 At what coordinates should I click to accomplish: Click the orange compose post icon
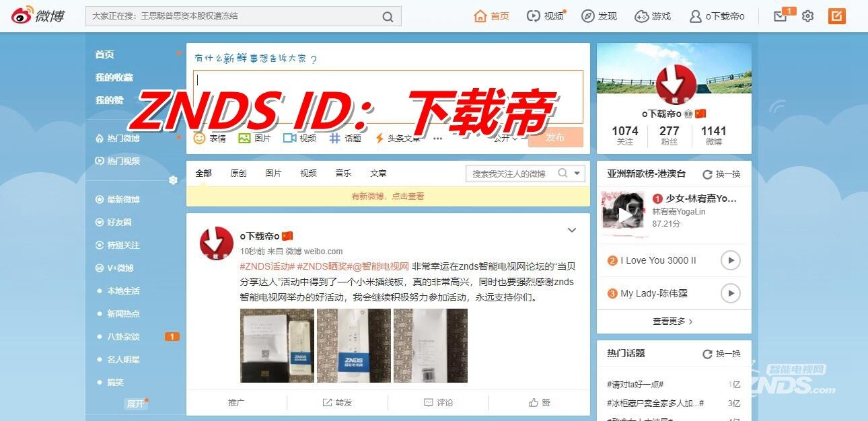837,16
